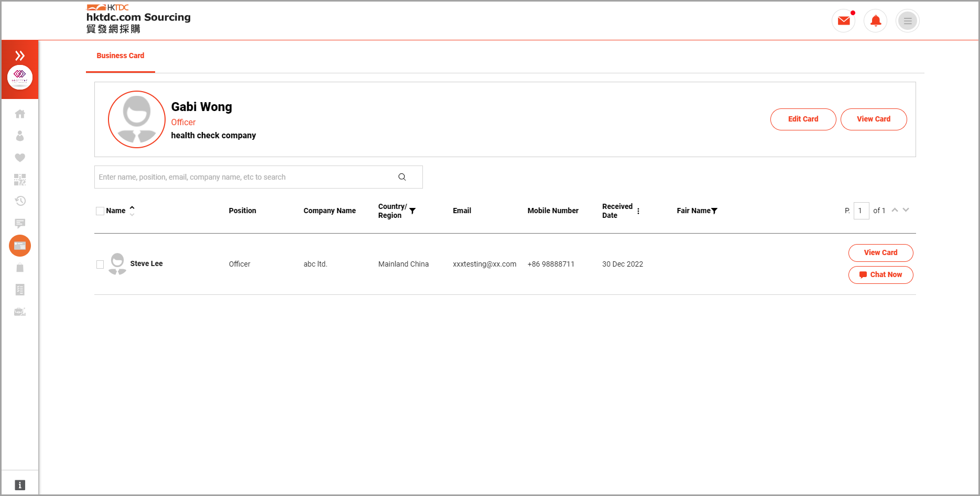
Task: Go to next page with down chevron
Action: click(x=906, y=210)
